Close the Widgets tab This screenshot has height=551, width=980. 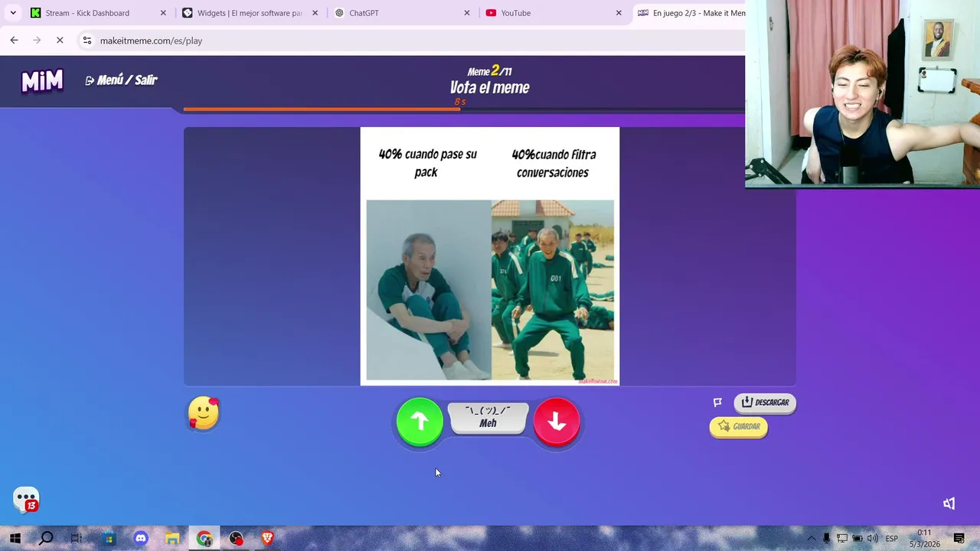315,13
